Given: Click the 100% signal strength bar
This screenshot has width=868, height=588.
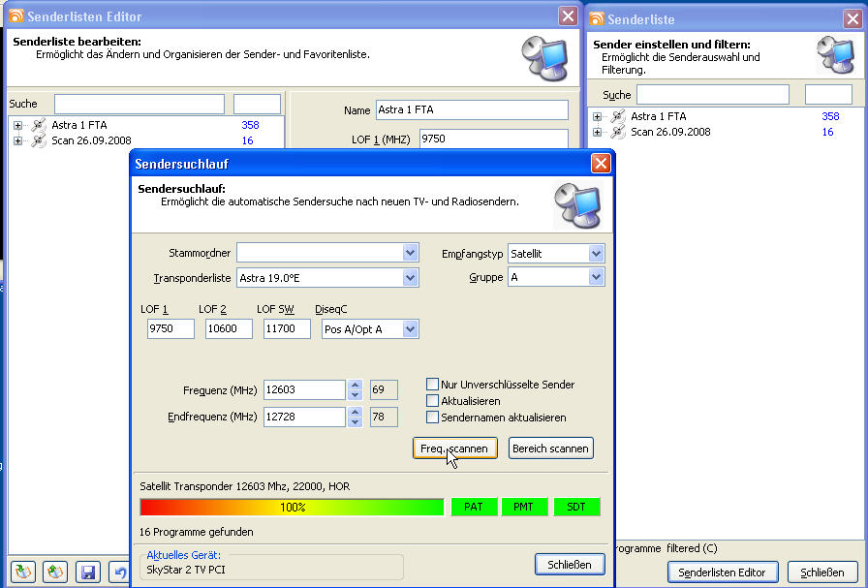Looking at the screenshot, I should point(292,507).
